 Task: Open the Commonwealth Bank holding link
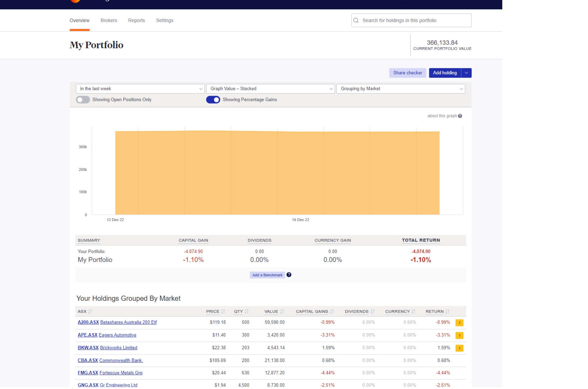click(x=121, y=360)
